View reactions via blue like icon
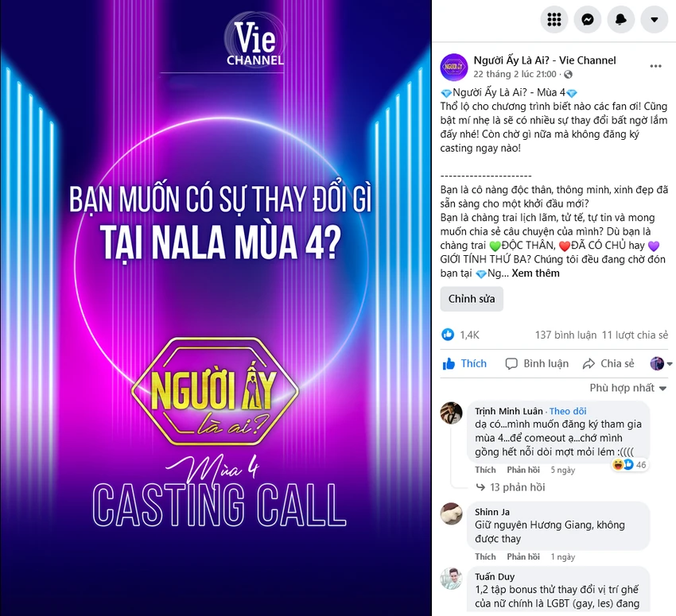Screen dimensions: 676x616 tap(448, 335)
